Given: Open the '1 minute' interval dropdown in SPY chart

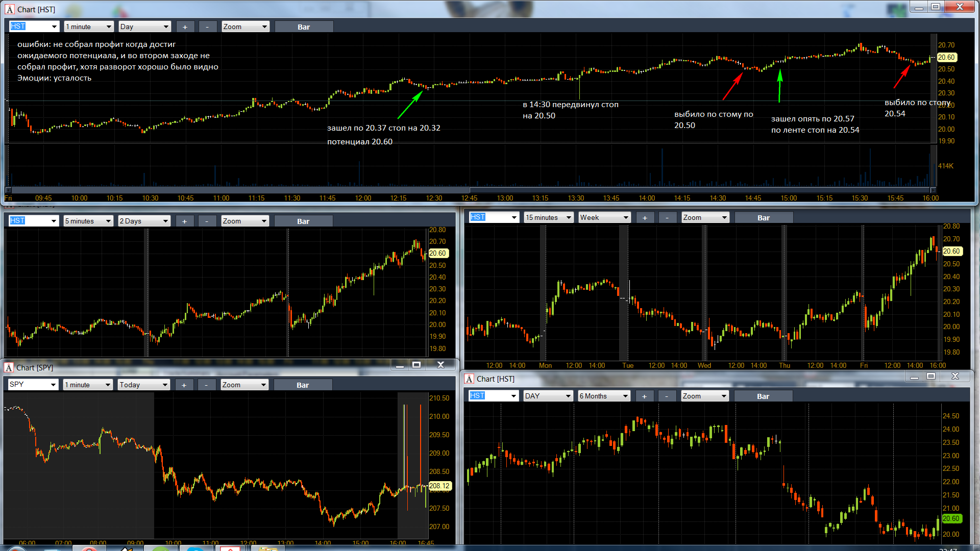Looking at the screenshot, I should (88, 385).
